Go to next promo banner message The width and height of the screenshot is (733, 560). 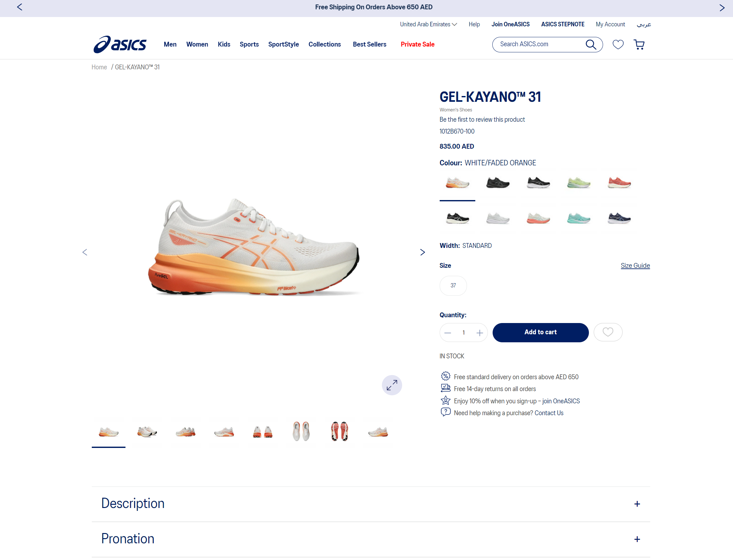(722, 7)
